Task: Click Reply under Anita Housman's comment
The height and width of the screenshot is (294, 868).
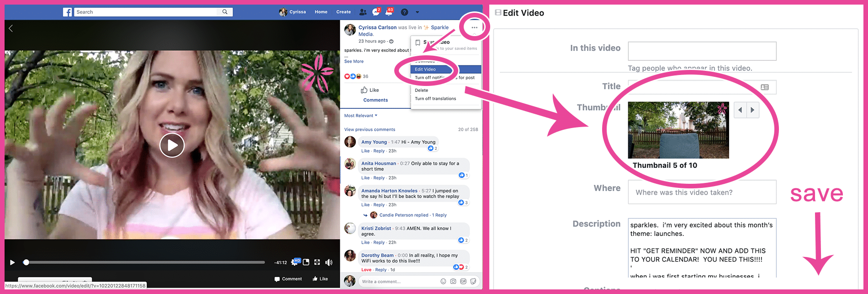Action: point(379,178)
